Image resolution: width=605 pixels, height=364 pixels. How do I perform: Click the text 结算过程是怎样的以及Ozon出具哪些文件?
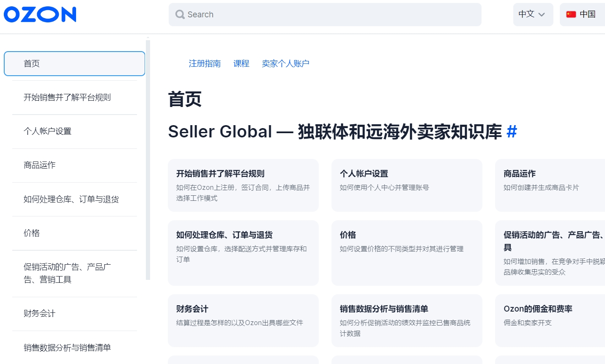click(240, 323)
